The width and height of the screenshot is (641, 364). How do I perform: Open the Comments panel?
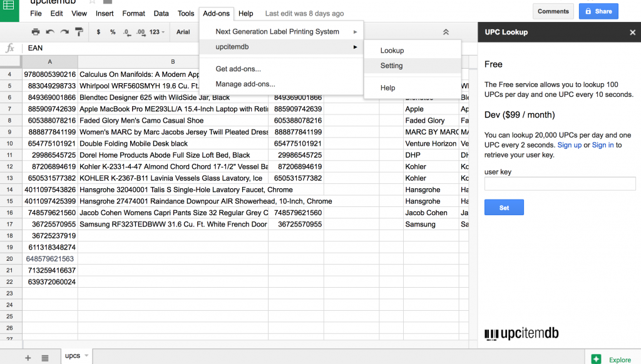[x=553, y=11]
